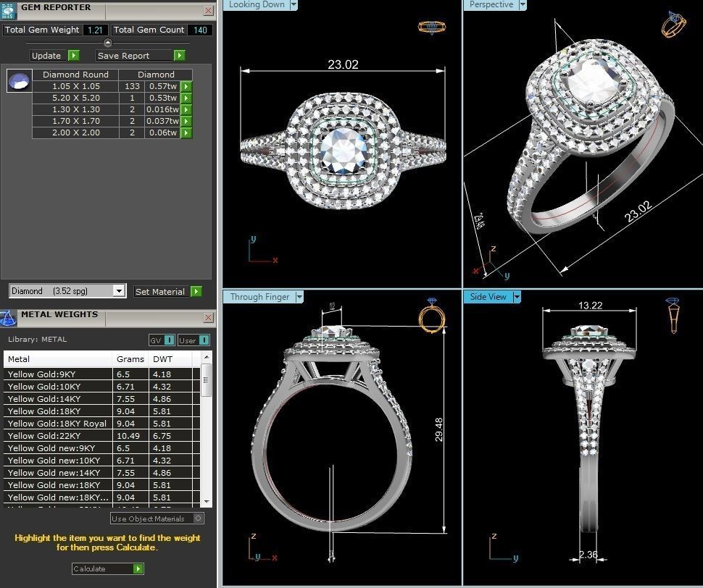
Task: Open the Side View viewport dropdown arrow
Action: [x=517, y=297]
